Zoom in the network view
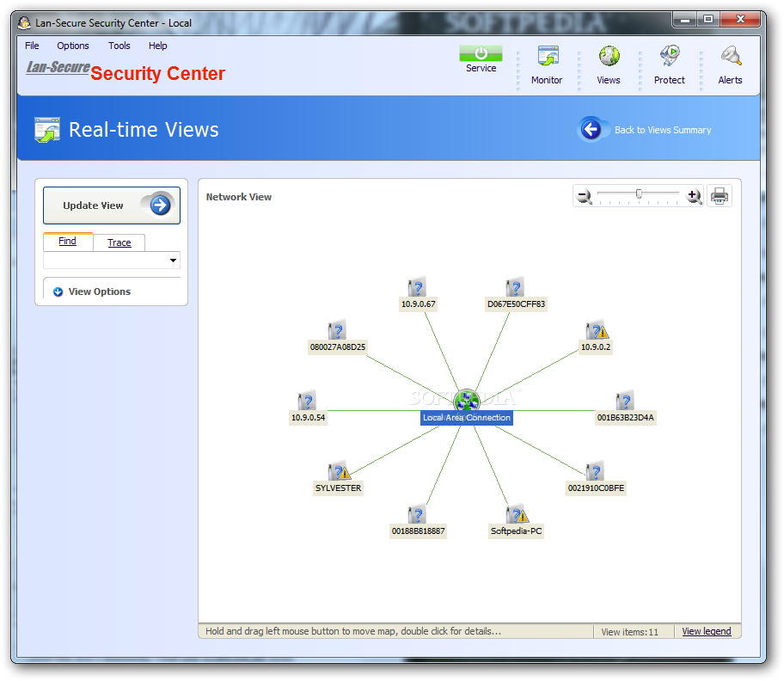Viewport: 784px width, 681px height. (694, 196)
